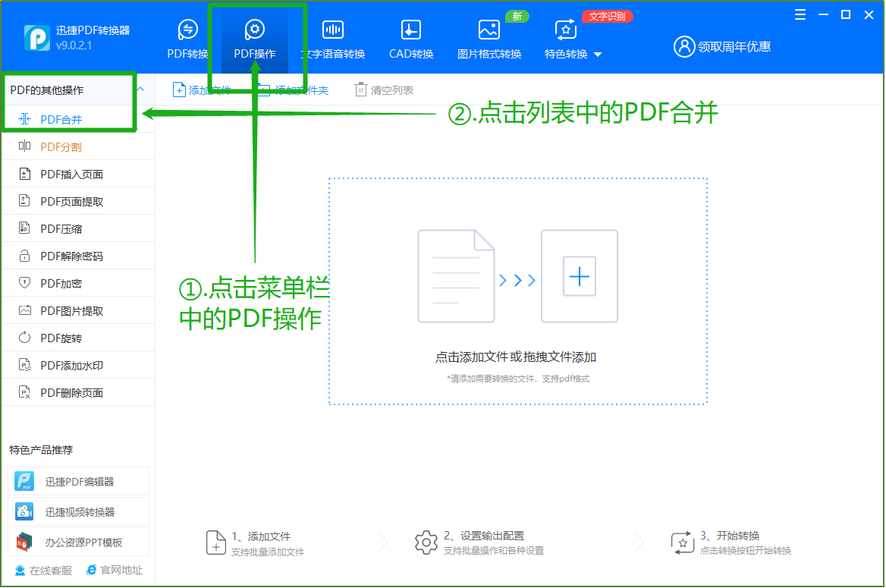Select PDF添加水印 from list
Viewport: 886px width, 588px height.
point(71,366)
